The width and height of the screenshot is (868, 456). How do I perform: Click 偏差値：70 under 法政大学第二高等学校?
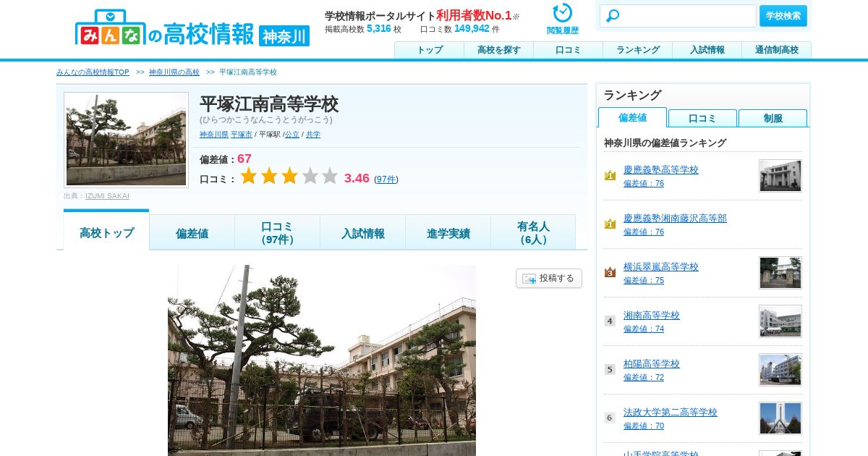(644, 426)
